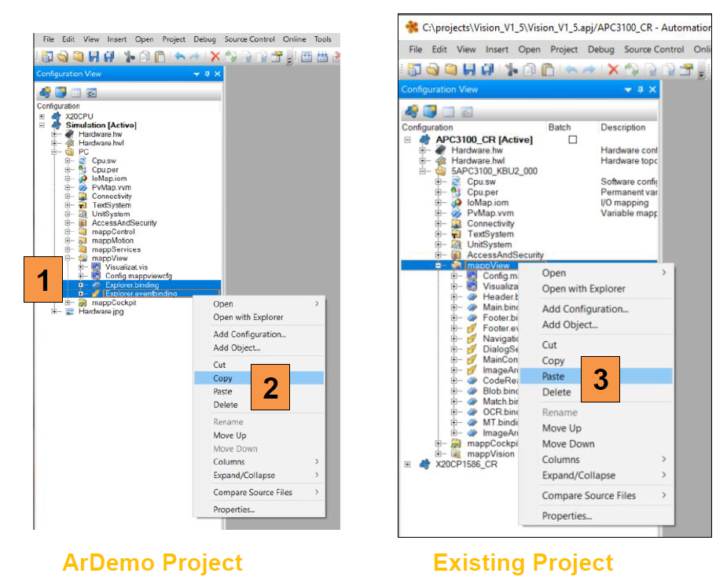
Task: Expand the X20CP1586_CR configuration node
Action: (x=407, y=464)
